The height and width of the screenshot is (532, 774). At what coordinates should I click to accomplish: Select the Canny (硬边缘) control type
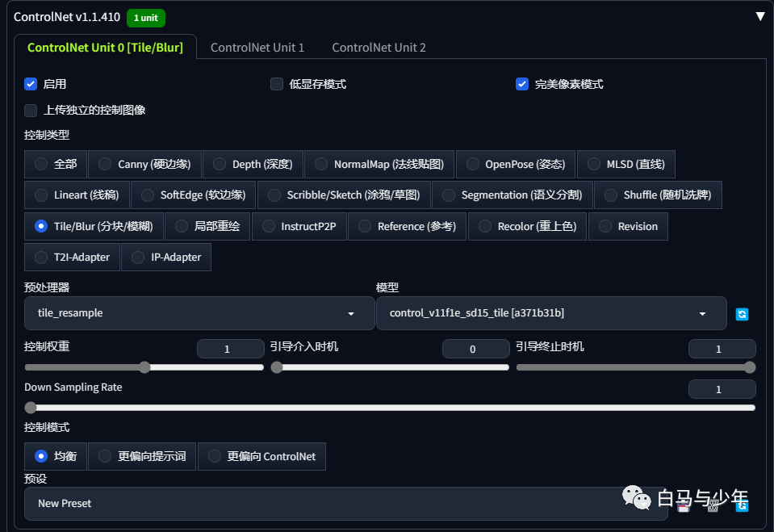144,165
